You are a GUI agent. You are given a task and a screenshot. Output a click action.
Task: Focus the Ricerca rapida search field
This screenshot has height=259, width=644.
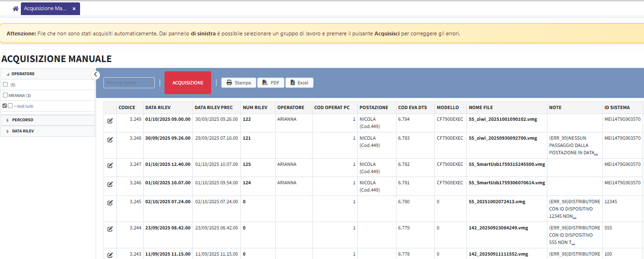click(129, 83)
